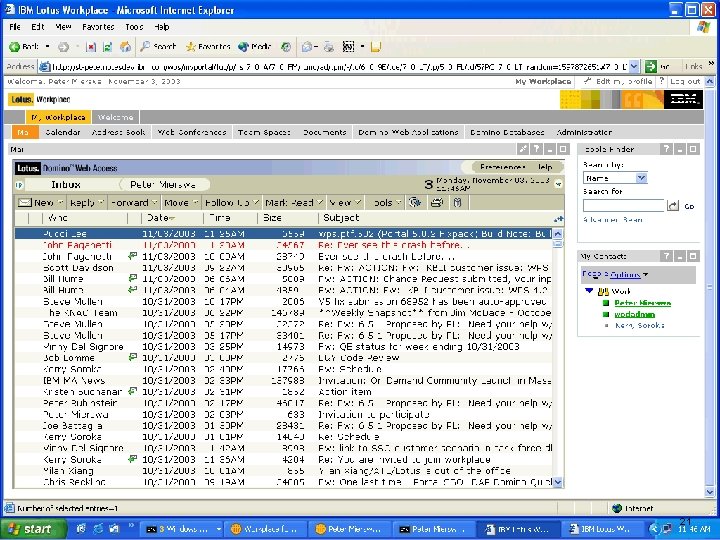The height and width of the screenshot is (540, 720).
Task: Click the Log out link
Action: (685, 82)
